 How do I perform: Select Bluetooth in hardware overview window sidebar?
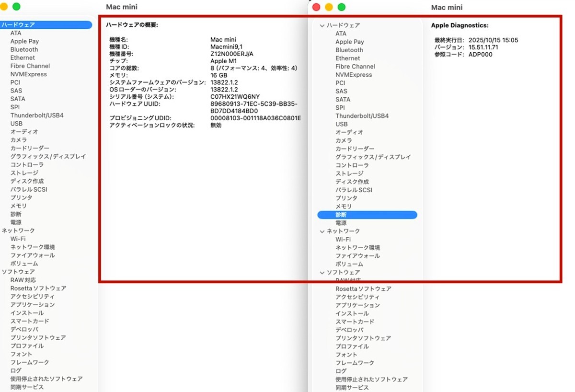tap(24, 49)
